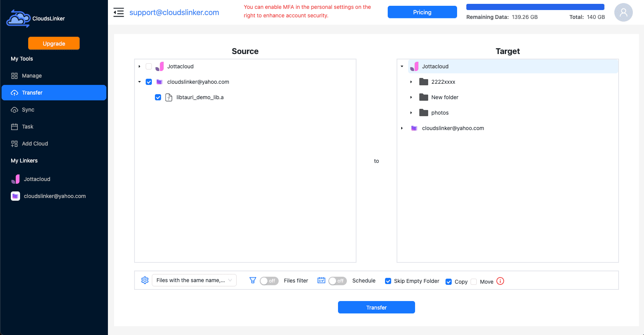
Task: Click the schedule calendar icon
Action: [x=321, y=280]
